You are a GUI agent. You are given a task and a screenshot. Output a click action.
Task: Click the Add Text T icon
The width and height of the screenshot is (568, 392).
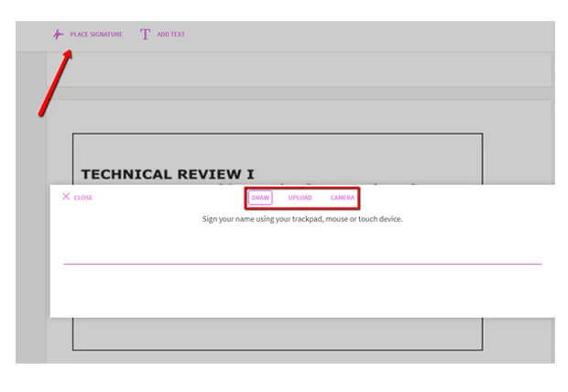click(x=145, y=35)
